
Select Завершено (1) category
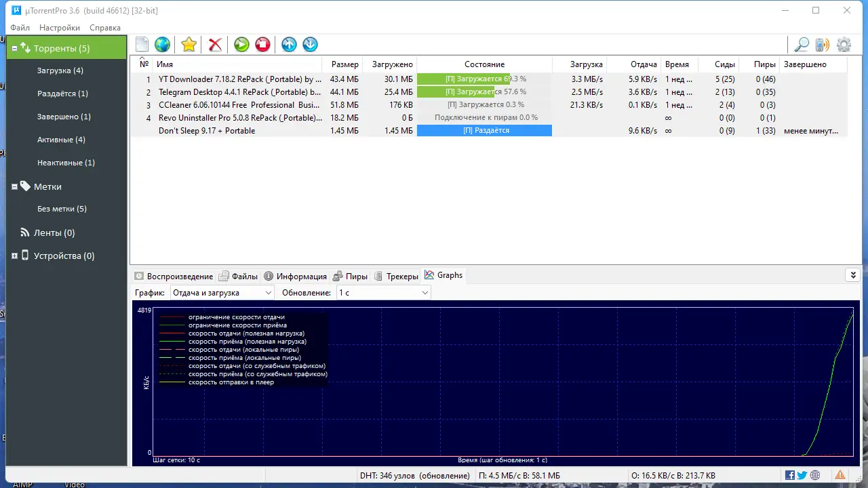(x=64, y=117)
